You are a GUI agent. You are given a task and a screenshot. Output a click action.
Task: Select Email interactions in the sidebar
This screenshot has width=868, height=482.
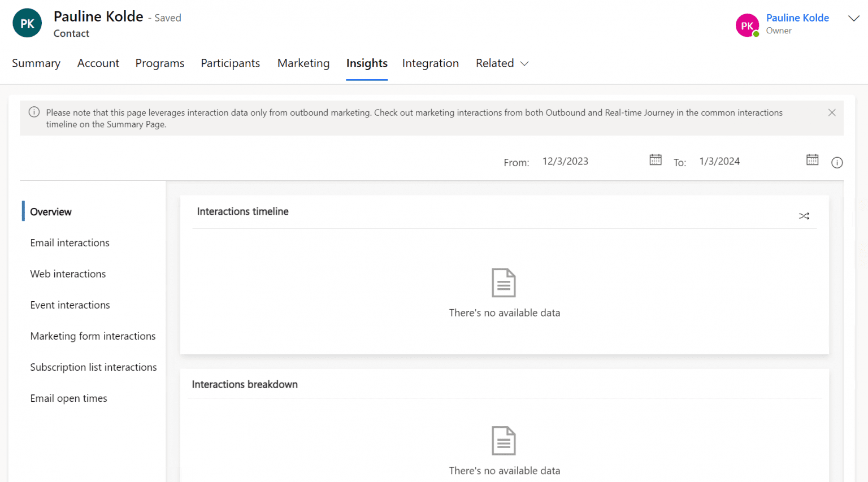[x=70, y=242]
